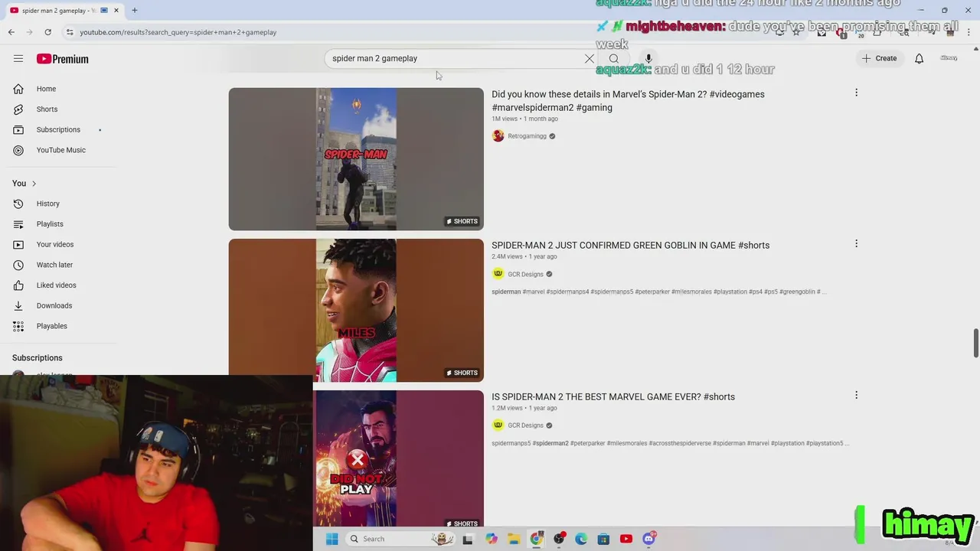The width and height of the screenshot is (980, 551).
Task: Open the Retrogamingg Spider-Man details Shorts thumbnail
Action: (356, 159)
